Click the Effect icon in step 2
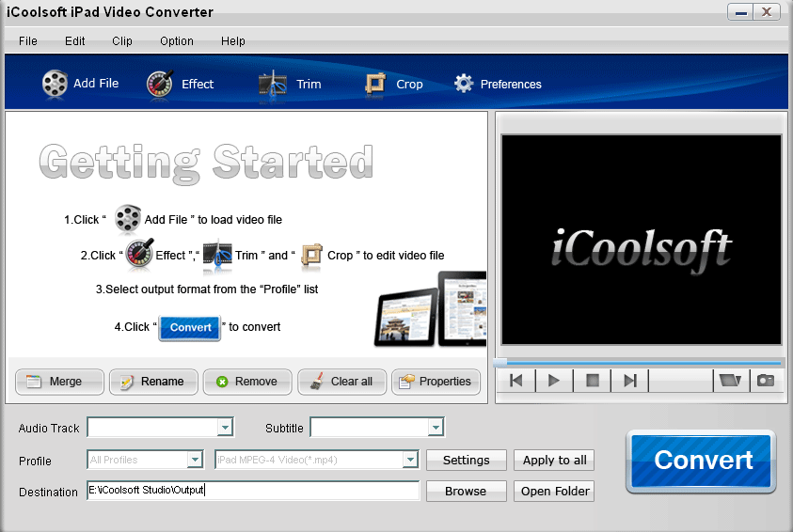The width and height of the screenshot is (793, 532). (x=139, y=253)
